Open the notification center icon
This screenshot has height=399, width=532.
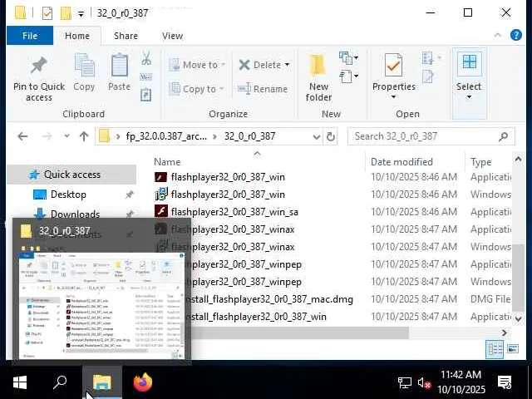(505, 382)
